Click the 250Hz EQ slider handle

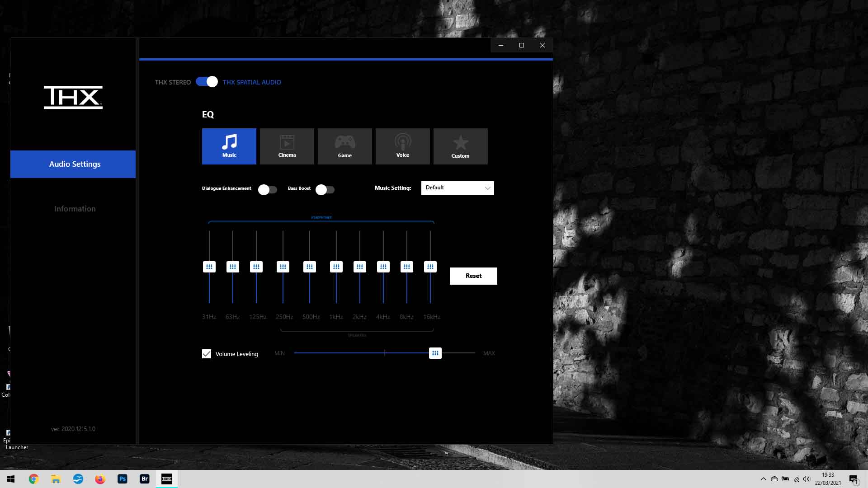pos(283,267)
